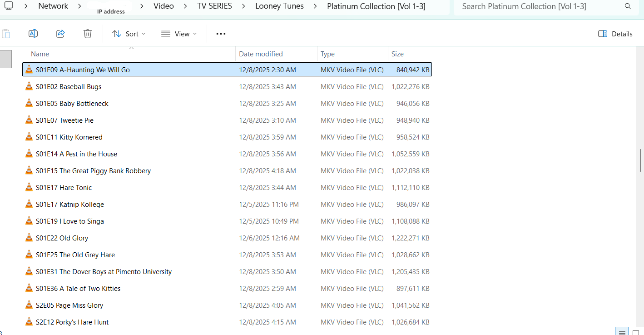Select file S01E17 Katnip Kollege
Viewport: 644px width, 335px height.
227,204
